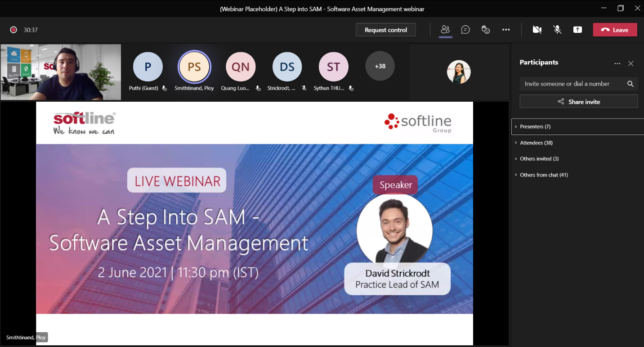The height and width of the screenshot is (347, 644).
Task: Open Participants panel more options ellipsis
Action: (617, 63)
